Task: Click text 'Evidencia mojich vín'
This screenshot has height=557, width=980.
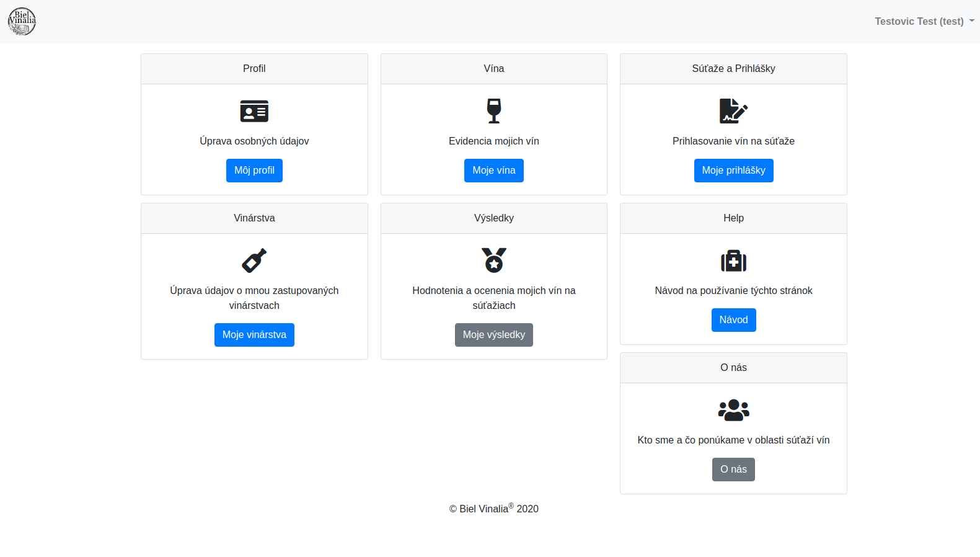Action: [x=494, y=141]
